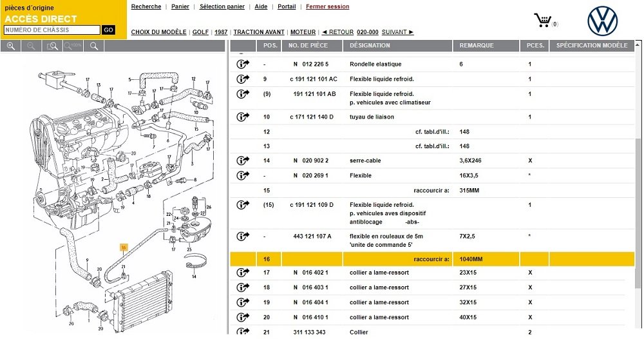Click the NO. DE PIÈCE column header
The height and width of the screenshot is (339, 644).
[312, 46]
